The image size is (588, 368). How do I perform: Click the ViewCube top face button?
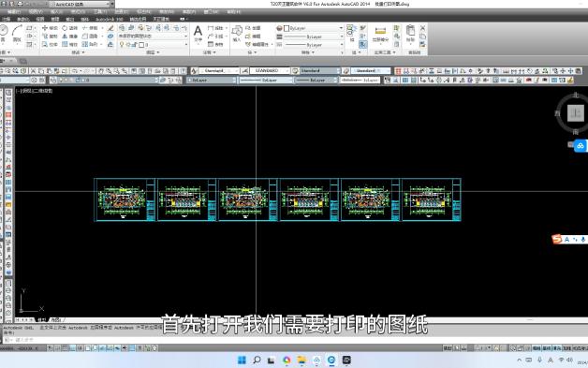pos(576,112)
